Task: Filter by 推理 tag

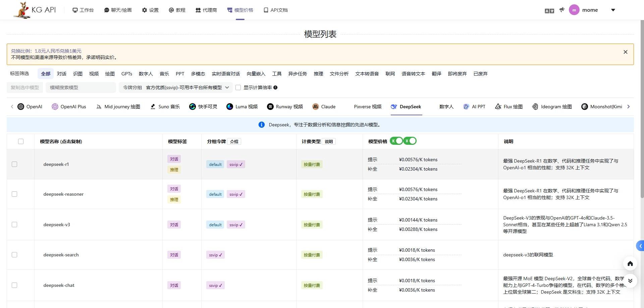Action: click(318, 74)
